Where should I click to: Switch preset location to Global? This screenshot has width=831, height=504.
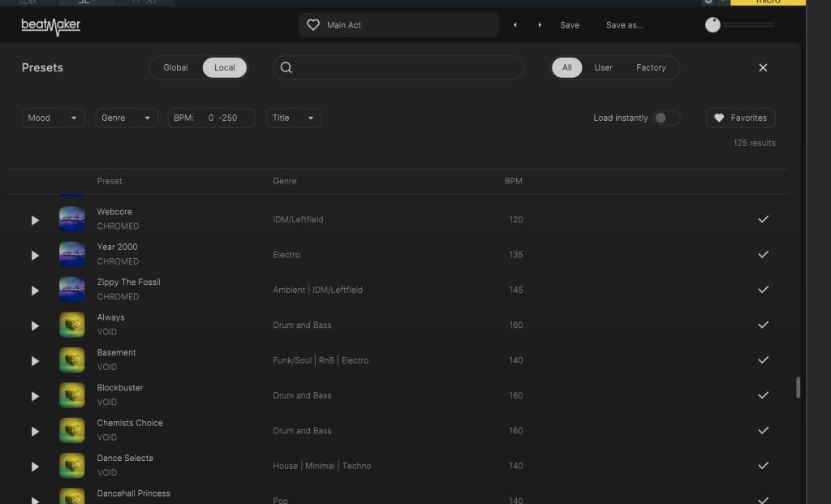pyautogui.click(x=175, y=68)
